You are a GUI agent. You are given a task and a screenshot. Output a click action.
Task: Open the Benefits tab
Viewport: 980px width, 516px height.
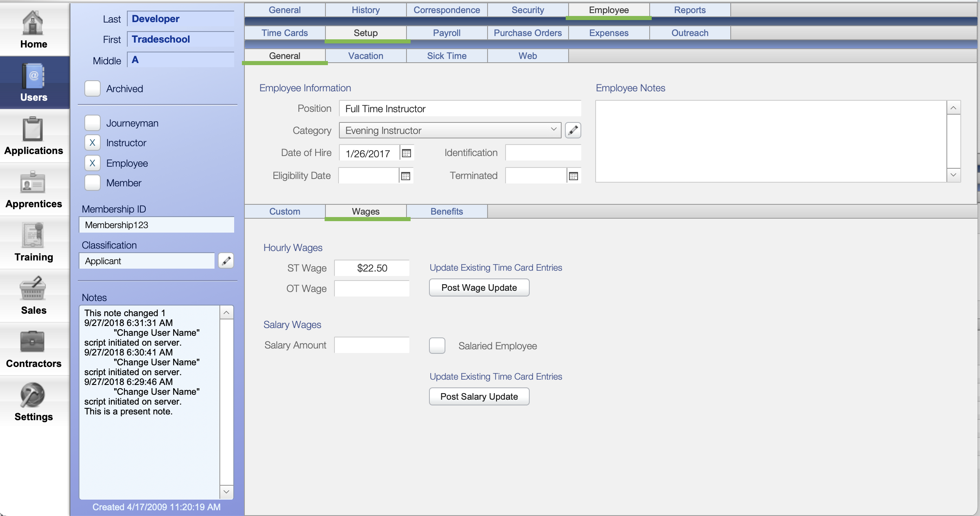447,211
